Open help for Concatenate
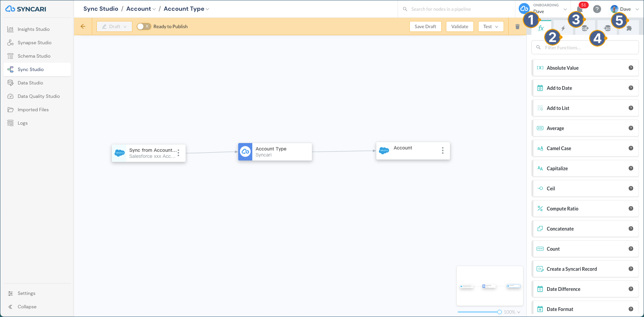 pyautogui.click(x=631, y=229)
